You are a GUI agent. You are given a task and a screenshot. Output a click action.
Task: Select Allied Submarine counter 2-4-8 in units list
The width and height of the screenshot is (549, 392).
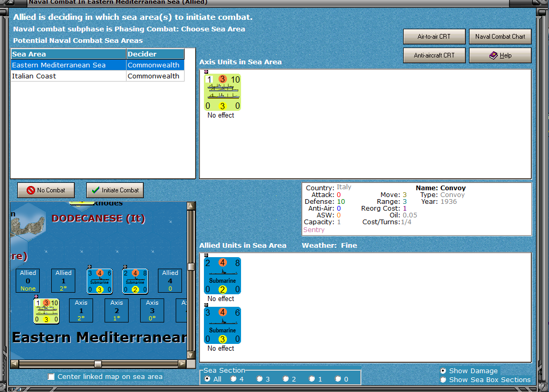[x=222, y=276]
